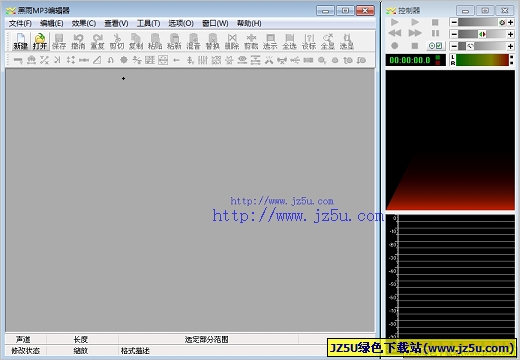Click plus button of top volume slider

(510, 22)
